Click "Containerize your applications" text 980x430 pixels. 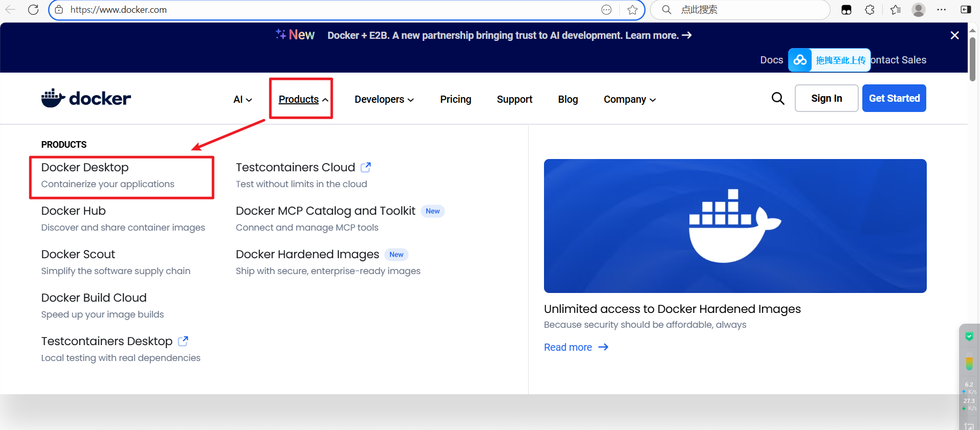point(107,184)
